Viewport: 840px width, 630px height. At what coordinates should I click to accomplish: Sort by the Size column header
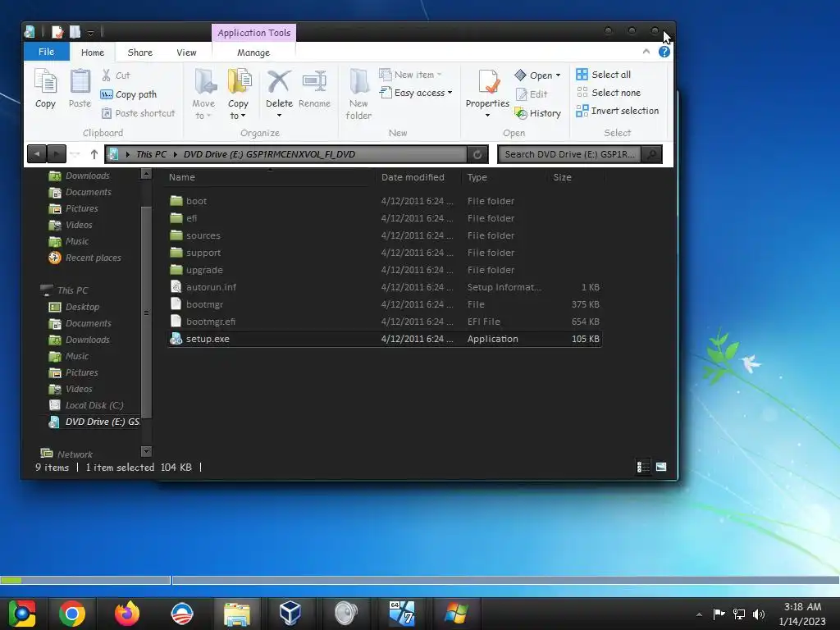click(563, 177)
